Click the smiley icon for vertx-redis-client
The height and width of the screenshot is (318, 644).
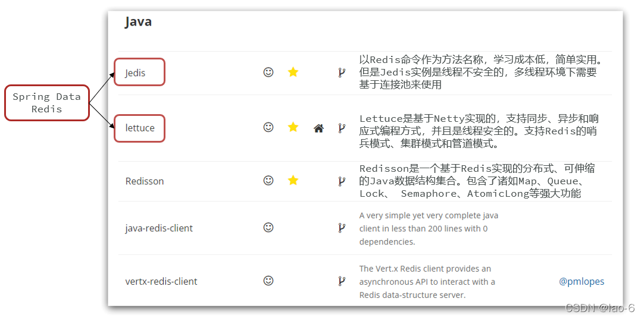click(x=268, y=281)
